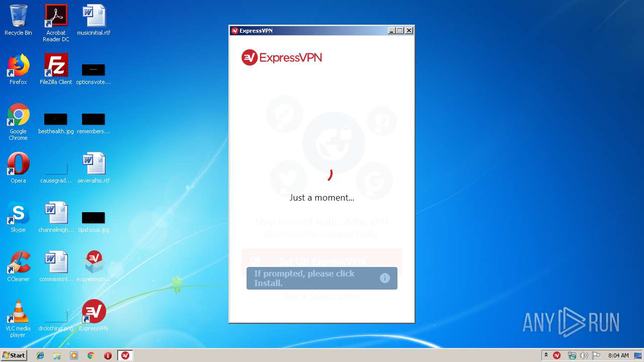Viewport: 644px width, 362px height.
Task: Click the 8:04 AM clock
Action: coord(618,355)
